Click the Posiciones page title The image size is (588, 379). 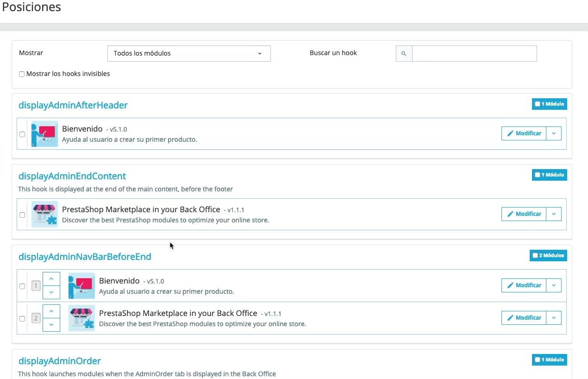click(x=31, y=7)
